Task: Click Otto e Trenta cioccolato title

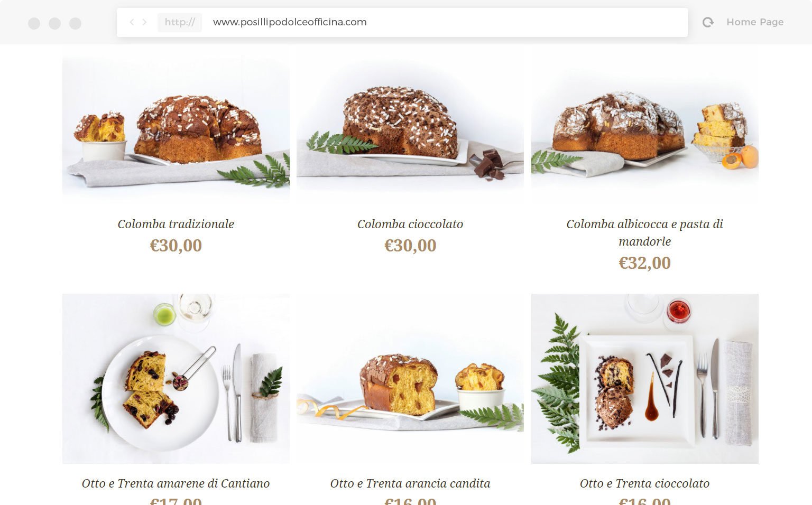Action: (x=645, y=483)
